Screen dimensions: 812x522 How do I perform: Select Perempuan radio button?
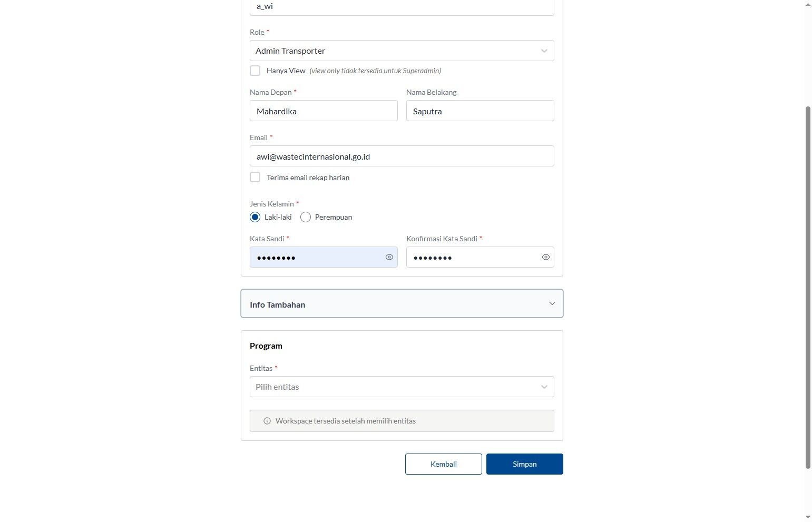(x=306, y=217)
